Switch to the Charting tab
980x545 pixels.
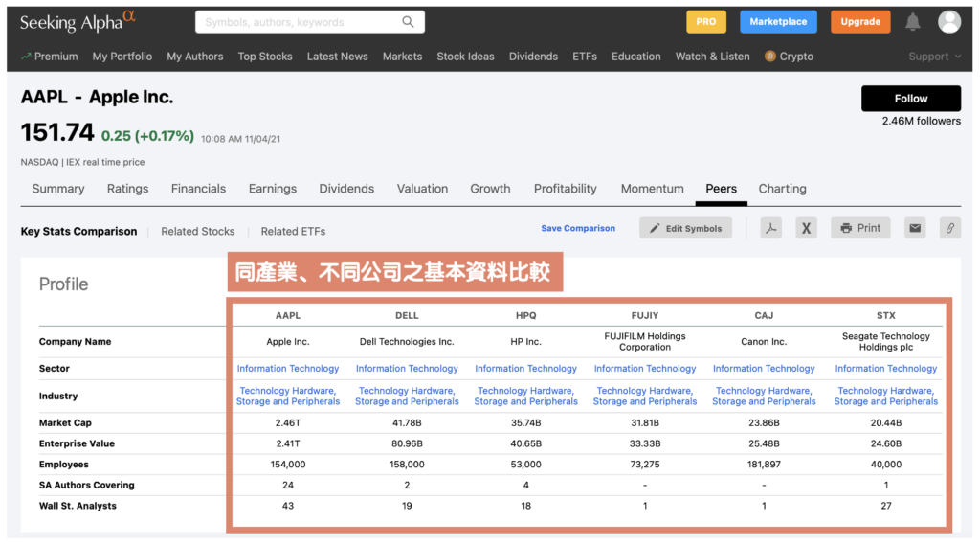[x=783, y=189]
